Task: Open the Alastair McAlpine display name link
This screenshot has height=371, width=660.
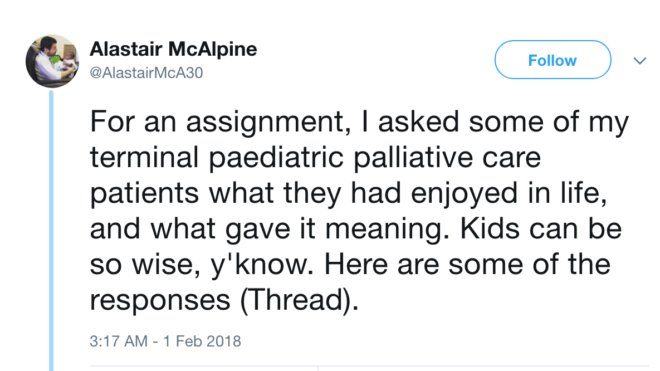Action: point(173,49)
